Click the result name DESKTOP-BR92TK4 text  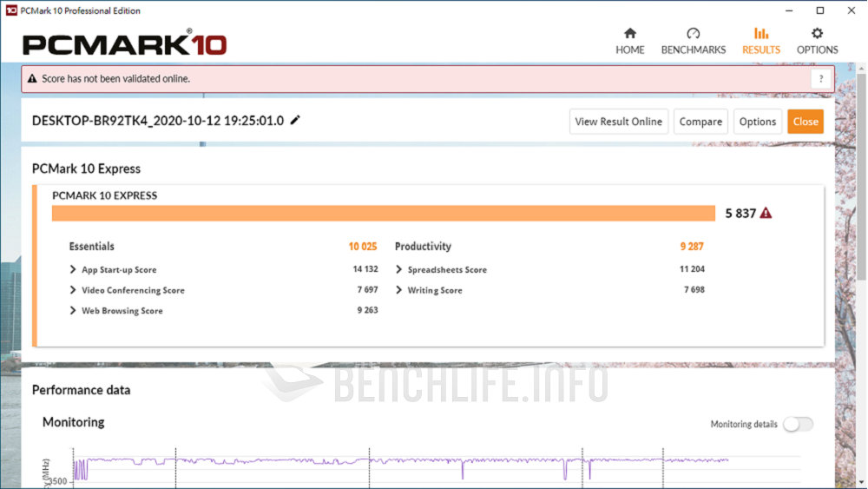pyautogui.click(x=158, y=121)
